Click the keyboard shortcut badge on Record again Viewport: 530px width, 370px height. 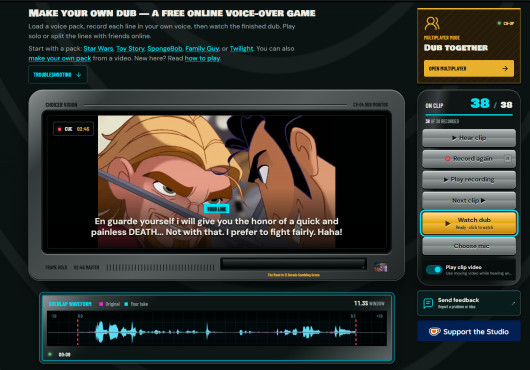tap(507, 158)
